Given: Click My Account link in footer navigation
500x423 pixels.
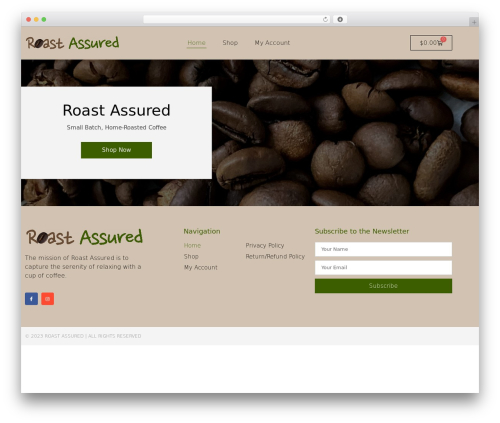Looking at the screenshot, I should point(201,267).
